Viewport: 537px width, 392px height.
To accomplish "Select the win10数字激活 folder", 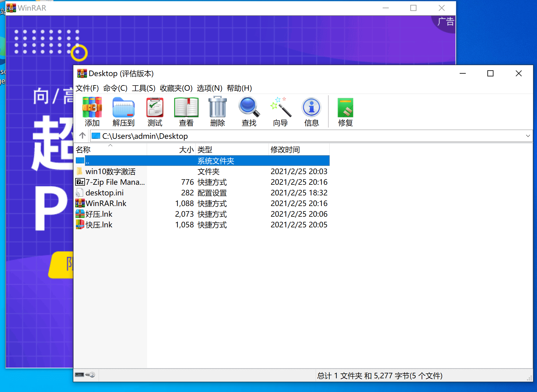I will (x=110, y=172).
